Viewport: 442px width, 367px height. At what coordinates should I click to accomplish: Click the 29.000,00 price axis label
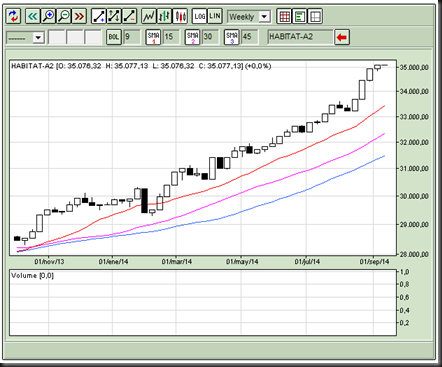414,225
